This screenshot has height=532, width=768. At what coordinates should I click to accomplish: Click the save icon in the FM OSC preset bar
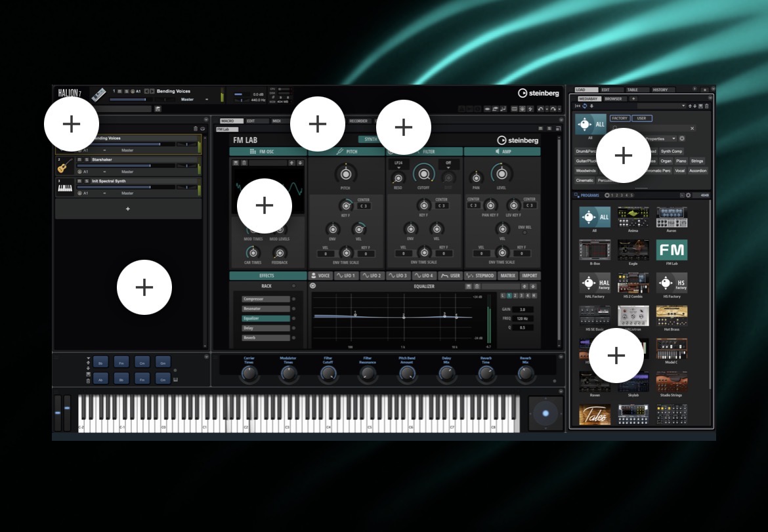(236, 163)
